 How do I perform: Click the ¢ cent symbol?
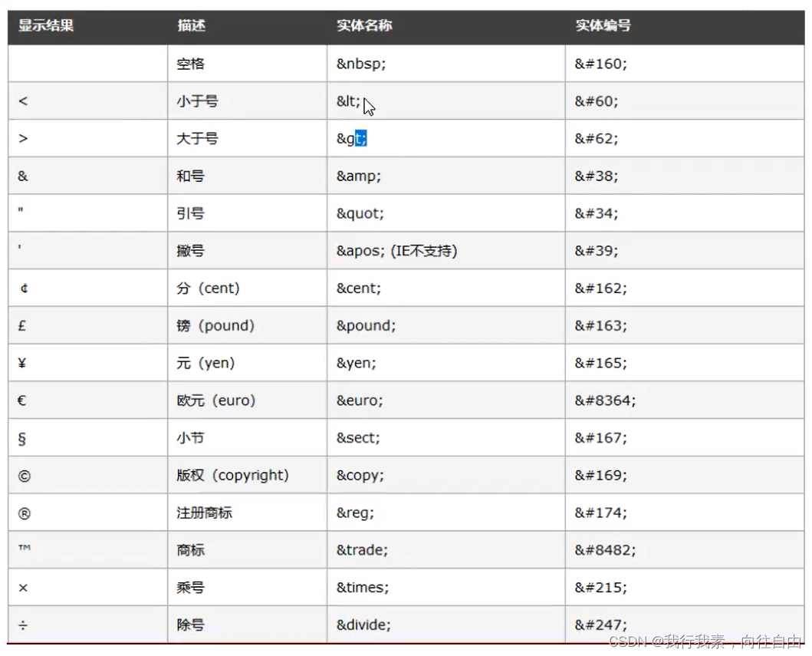[24, 288]
